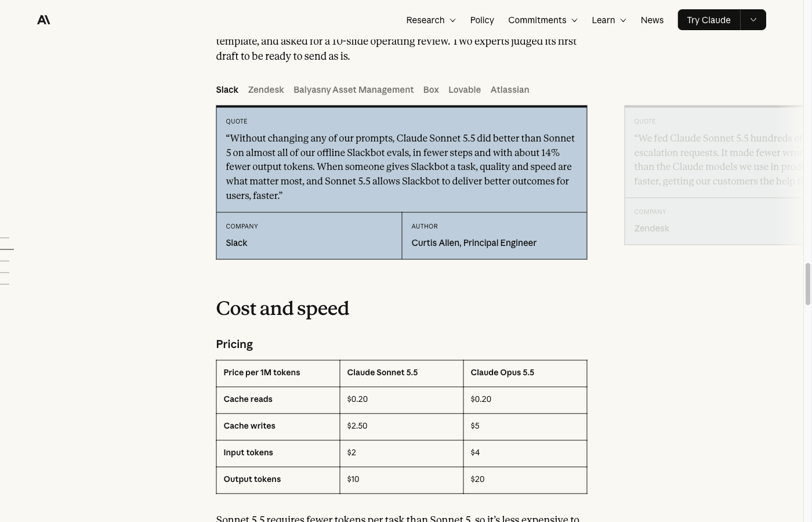
Task: Select the Claude Opus 5.5 column header
Action: coord(502,372)
